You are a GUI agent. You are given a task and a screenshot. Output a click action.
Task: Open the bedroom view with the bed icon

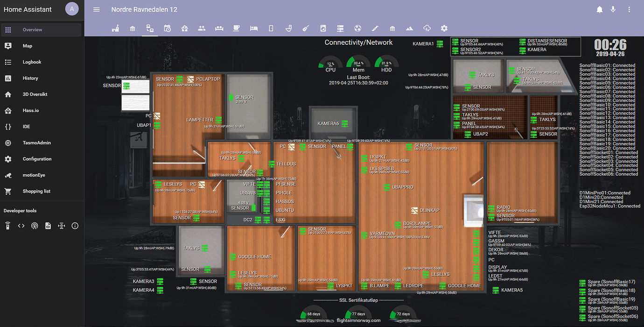point(253,28)
